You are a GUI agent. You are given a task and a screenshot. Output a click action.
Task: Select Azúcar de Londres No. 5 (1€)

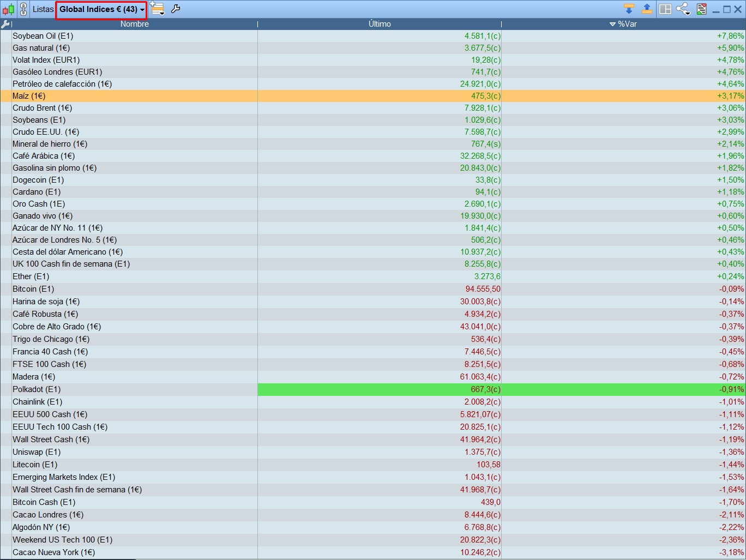coord(65,240)
